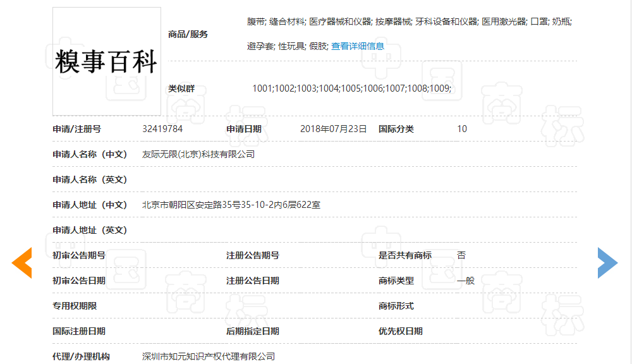Click agency name 深圳市知元知识产权代理有限公司
This screenshot has height=364, width=632.
[207, 356]
